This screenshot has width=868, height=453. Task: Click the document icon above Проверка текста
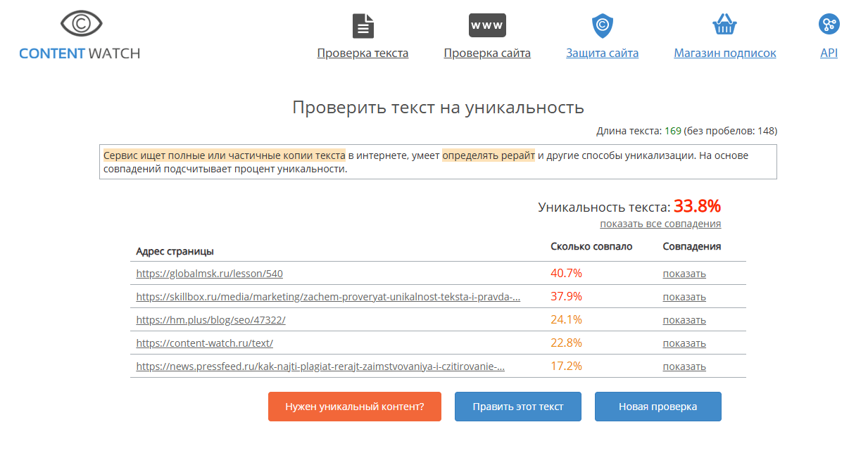click(363, 26)
